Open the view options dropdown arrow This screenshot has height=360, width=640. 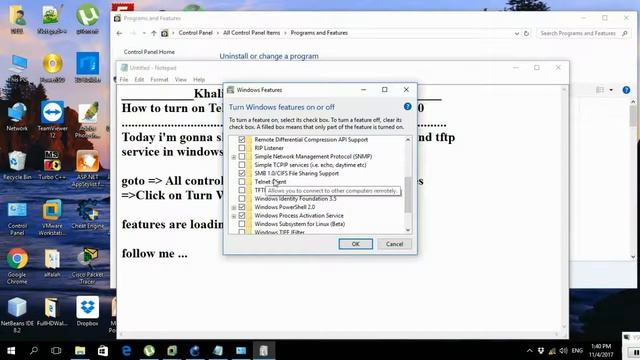(611, 90)
